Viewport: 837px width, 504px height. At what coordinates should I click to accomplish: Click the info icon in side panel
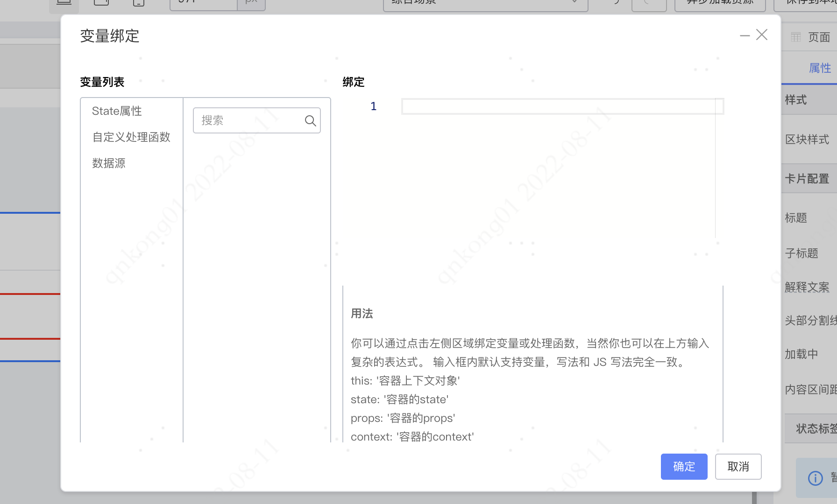pyautogui.click(x=816, y=478)
